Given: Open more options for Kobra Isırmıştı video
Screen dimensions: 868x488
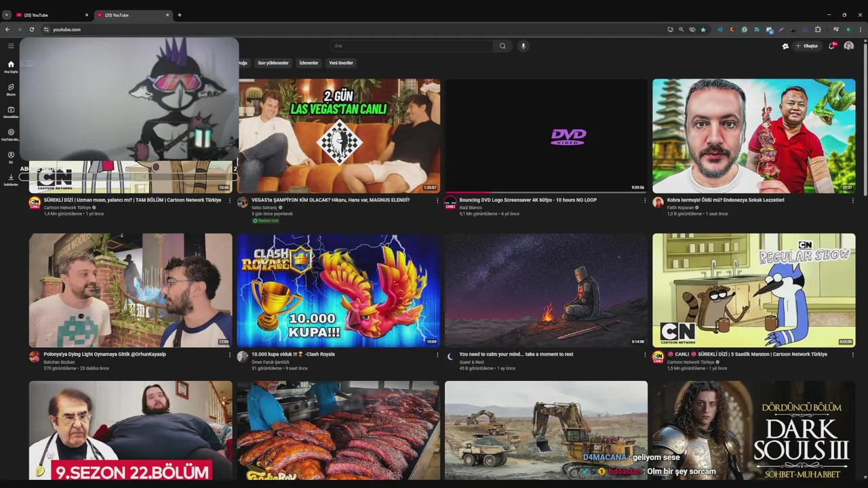Looking at the screenshot, I should (x=853, y=201).
